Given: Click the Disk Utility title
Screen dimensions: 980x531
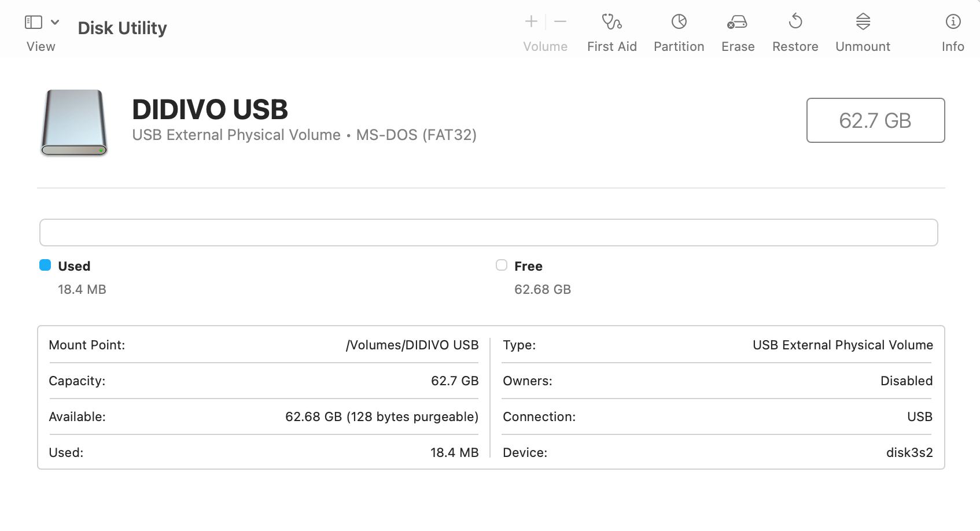Looking at the screenshot, I should (122, 27).
